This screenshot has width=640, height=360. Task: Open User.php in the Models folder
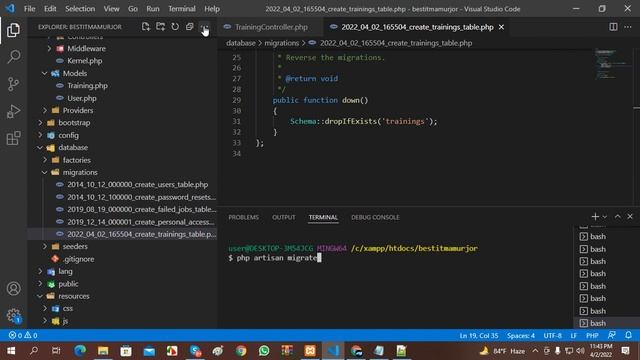point(82,98)
